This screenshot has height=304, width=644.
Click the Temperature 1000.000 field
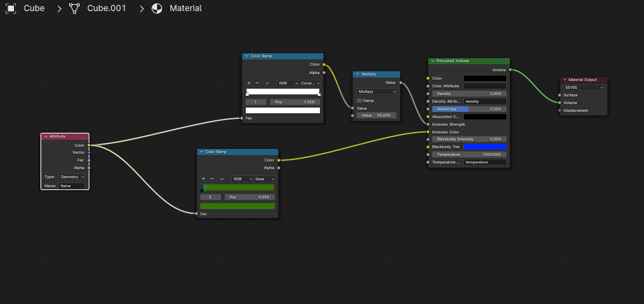coord(469,154)
